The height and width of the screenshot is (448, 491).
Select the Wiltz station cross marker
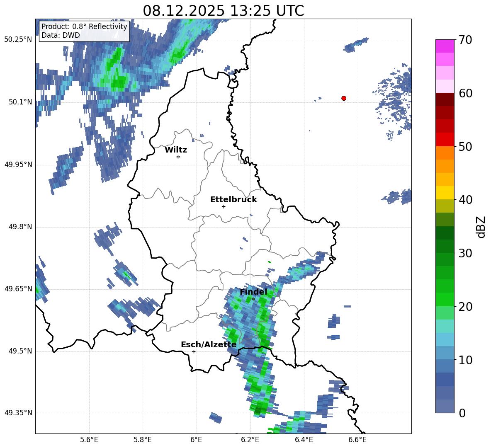178,157
